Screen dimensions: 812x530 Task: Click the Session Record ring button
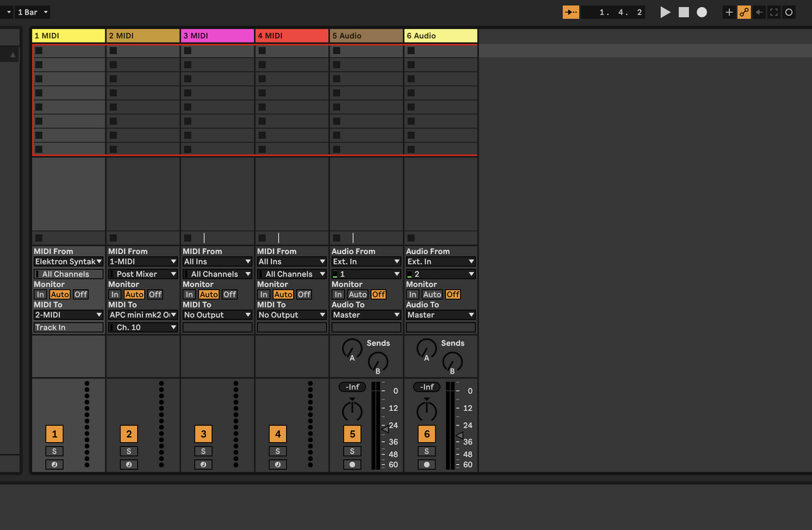coord(789,12)
